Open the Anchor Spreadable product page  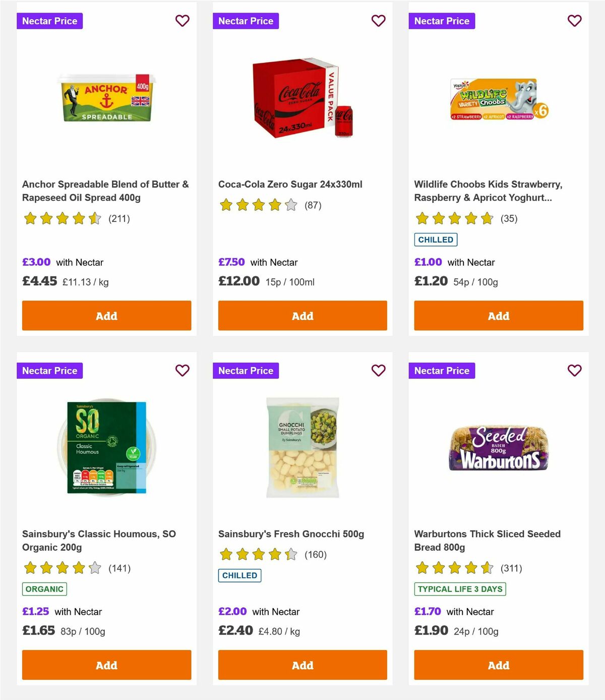click(105, 191)
